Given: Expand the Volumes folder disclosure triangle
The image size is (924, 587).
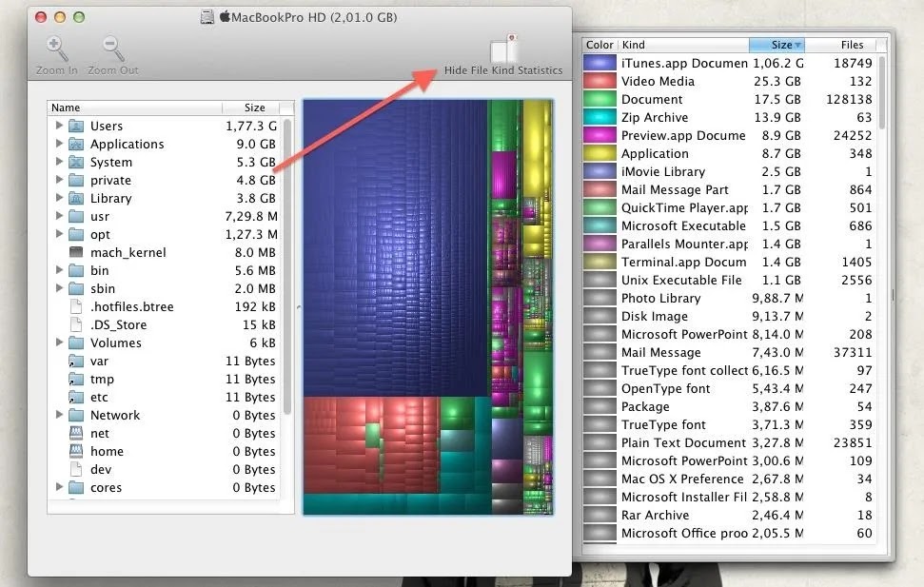Looking at the screenshot, I should (x=59, y=342).
